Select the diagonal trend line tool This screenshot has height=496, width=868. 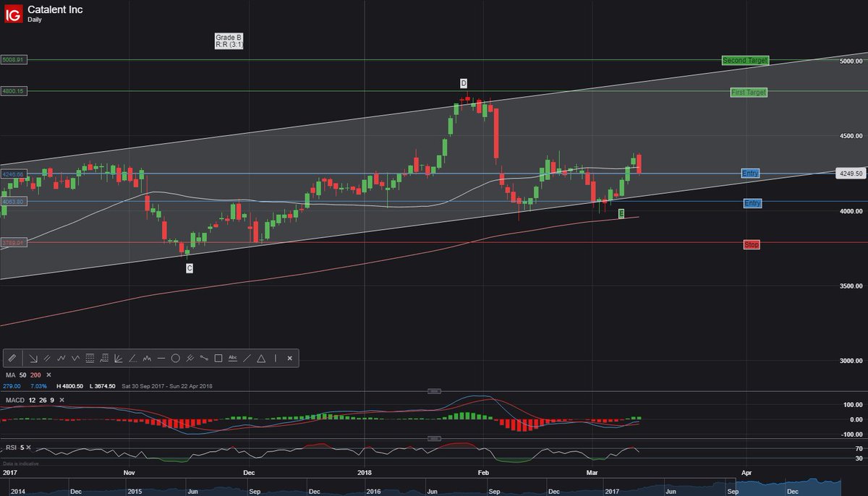click(247, 358)
